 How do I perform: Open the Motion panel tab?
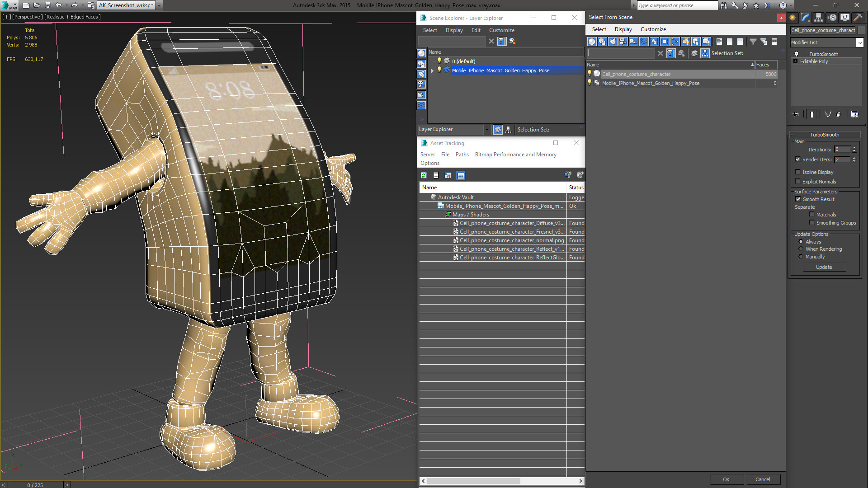coord(832,18)
